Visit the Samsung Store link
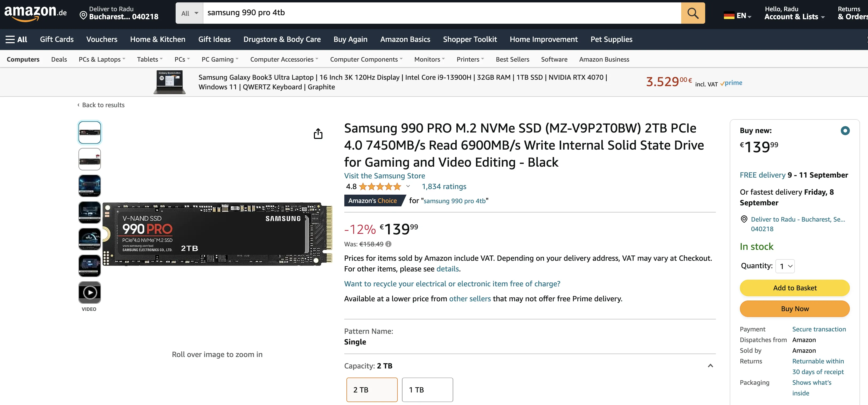The height and width of the screenshot is (405, 868). point(384,176)
